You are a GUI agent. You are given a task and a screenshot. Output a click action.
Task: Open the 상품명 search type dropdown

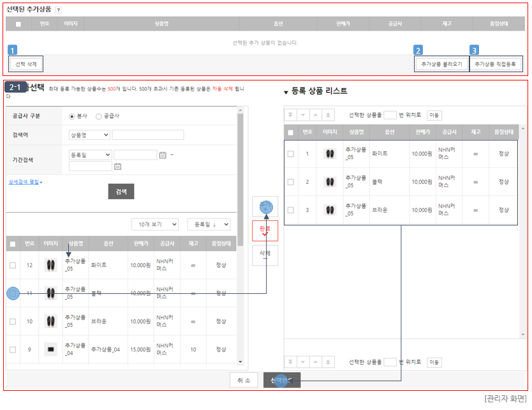(89, 135)
